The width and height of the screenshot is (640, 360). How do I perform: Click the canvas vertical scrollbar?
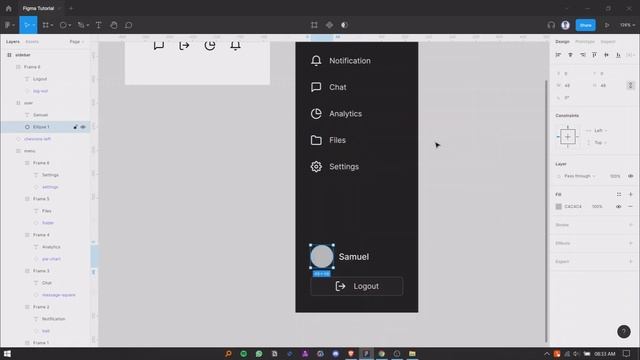[x=546, y=211]
